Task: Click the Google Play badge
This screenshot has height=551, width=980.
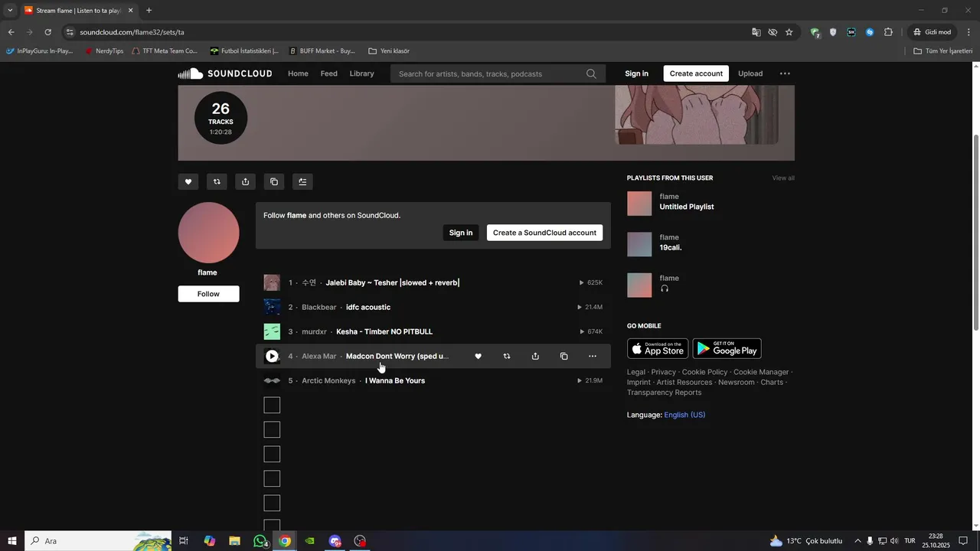Action: (727, 349)
